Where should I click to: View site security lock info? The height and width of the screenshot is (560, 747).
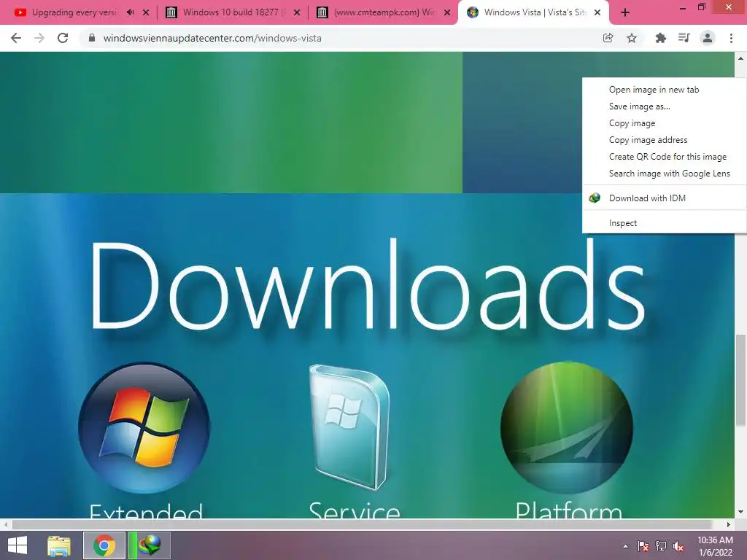point(92,38)
